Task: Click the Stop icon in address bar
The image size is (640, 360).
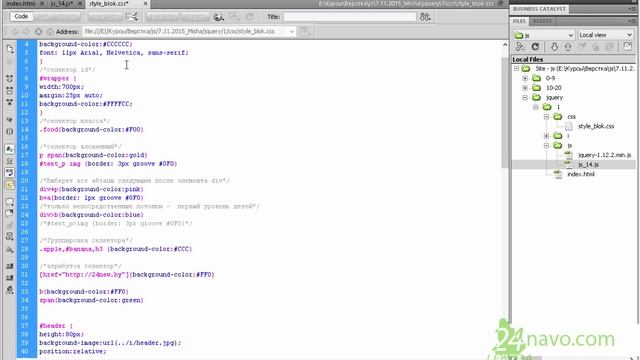Action: point(38,31)
